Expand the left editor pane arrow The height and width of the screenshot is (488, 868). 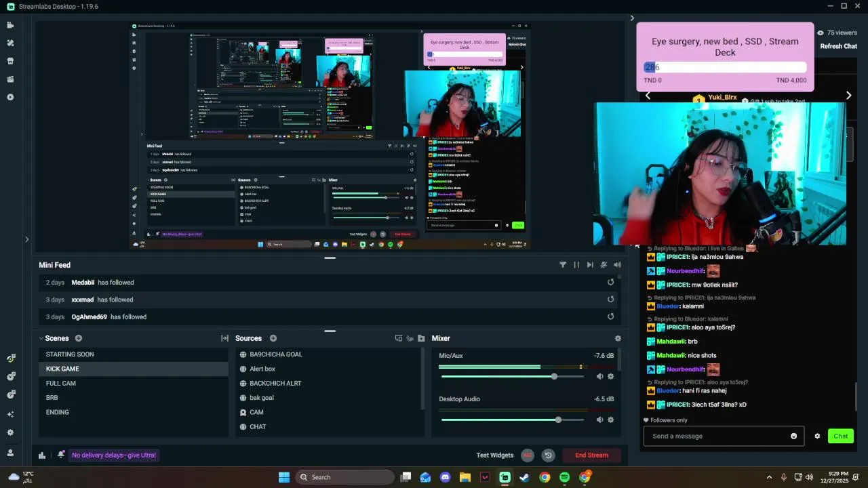[x=26, y=239]
